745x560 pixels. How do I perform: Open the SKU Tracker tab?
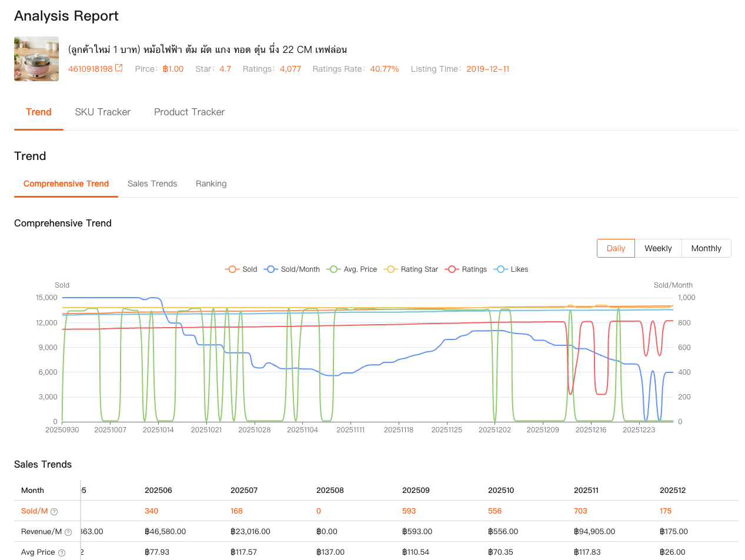click(x=103, y=112)
